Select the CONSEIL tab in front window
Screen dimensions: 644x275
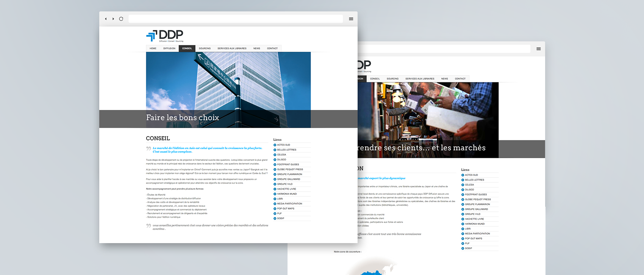click(187, 48)
